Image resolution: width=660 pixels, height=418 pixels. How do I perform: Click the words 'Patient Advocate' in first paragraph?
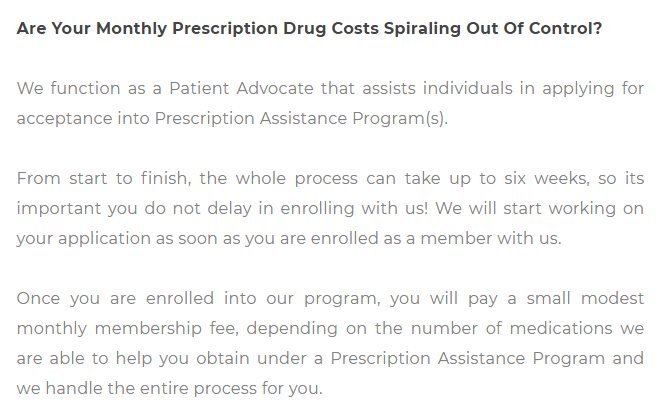click(241, 88)
